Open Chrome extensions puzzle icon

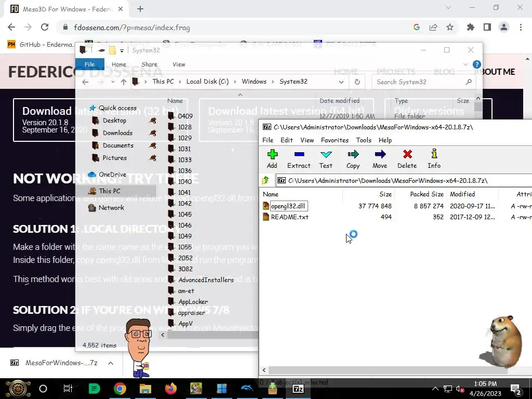click(470, 27)
